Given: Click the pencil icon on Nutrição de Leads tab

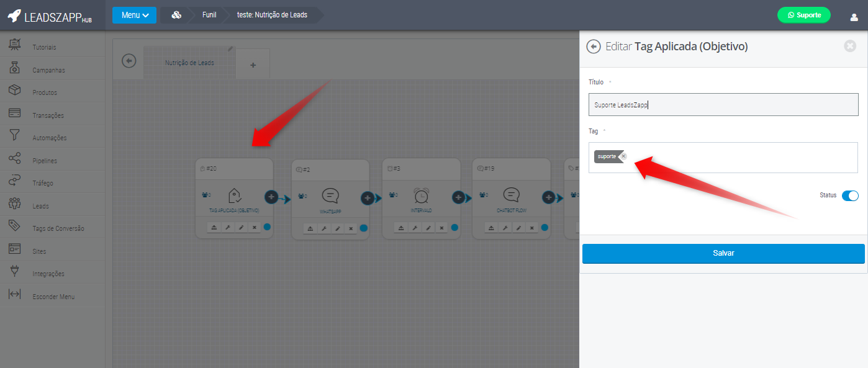Looking at the screenshot, I should [230, 48].
